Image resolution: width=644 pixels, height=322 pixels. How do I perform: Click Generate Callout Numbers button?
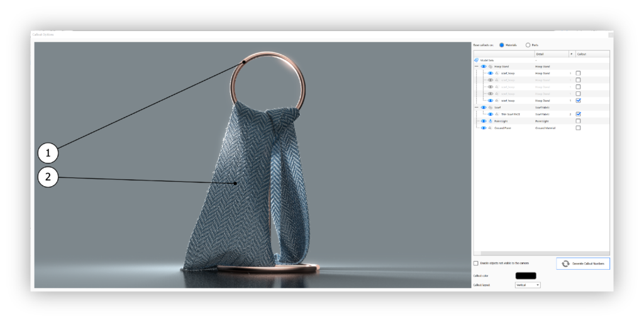tap(582, 264)
